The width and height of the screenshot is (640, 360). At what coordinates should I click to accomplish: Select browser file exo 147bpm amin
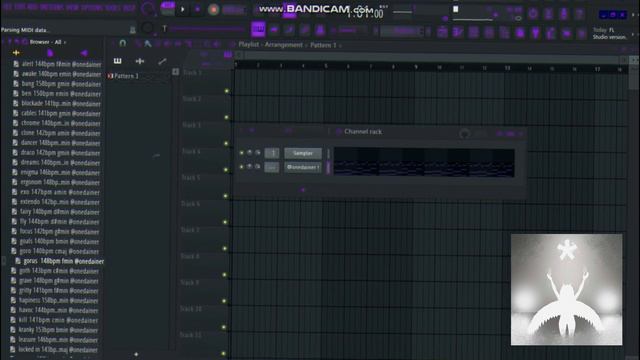[x=56, y=192]
